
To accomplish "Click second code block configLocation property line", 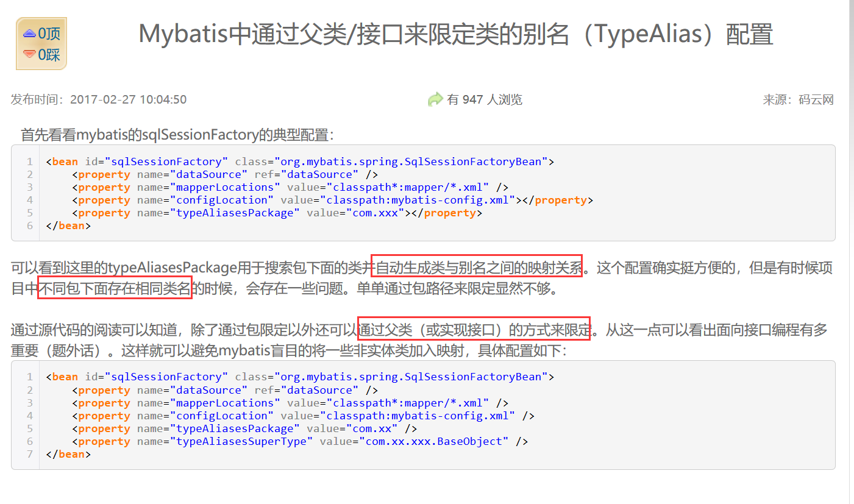I will point(303,416).
